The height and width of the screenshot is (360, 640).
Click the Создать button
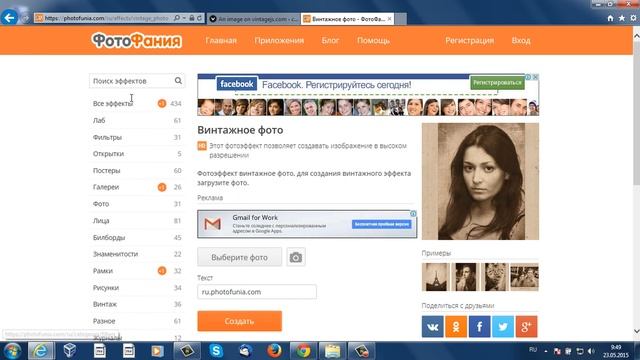click(240, 321)
